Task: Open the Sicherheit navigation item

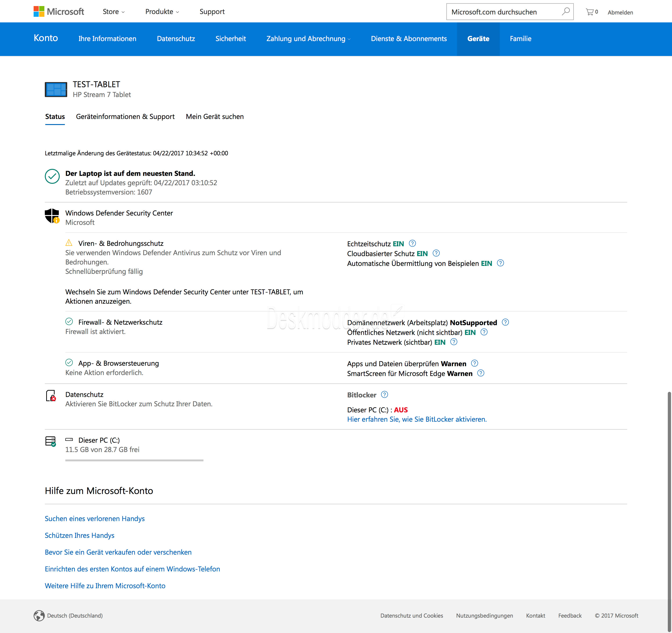Action: click(231, 39)
